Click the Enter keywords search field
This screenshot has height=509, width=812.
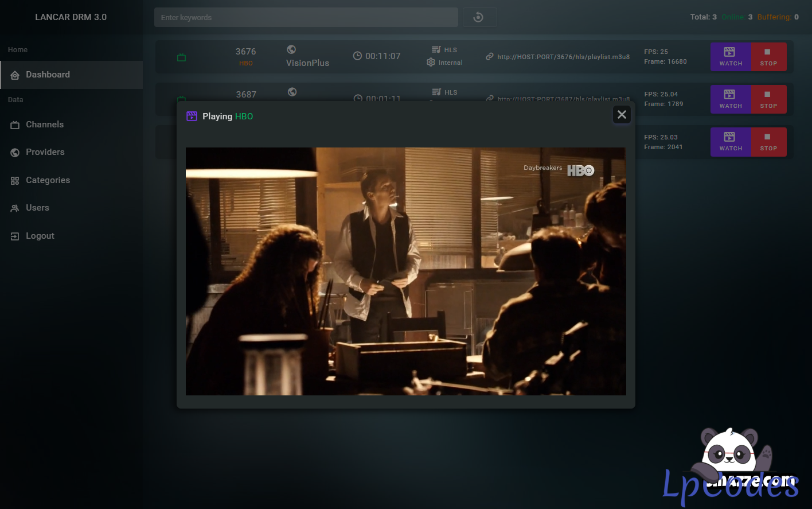306,17
